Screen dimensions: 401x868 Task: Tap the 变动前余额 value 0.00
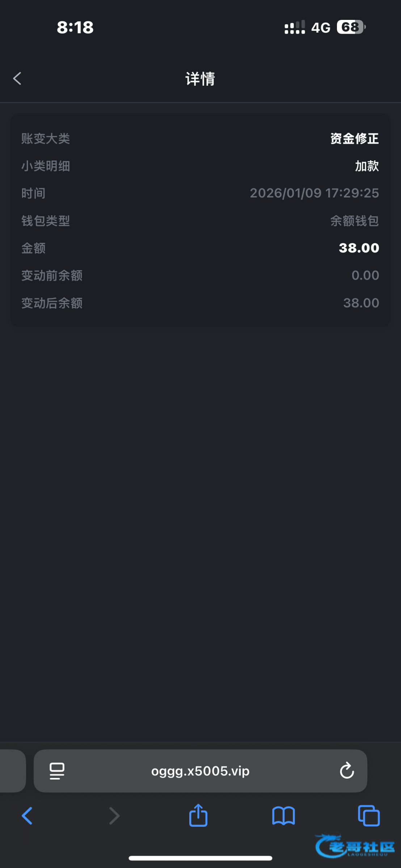[x=365, y=276]
